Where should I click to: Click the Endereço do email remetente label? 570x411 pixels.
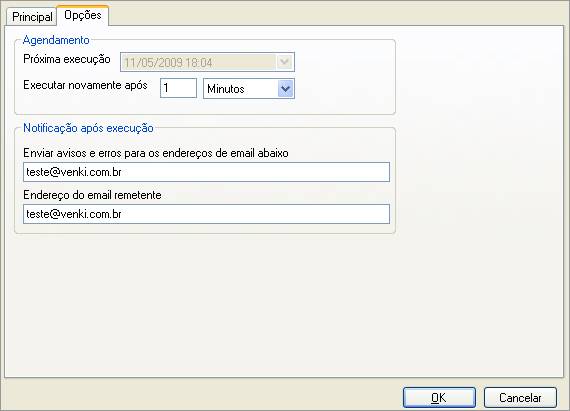92,195
